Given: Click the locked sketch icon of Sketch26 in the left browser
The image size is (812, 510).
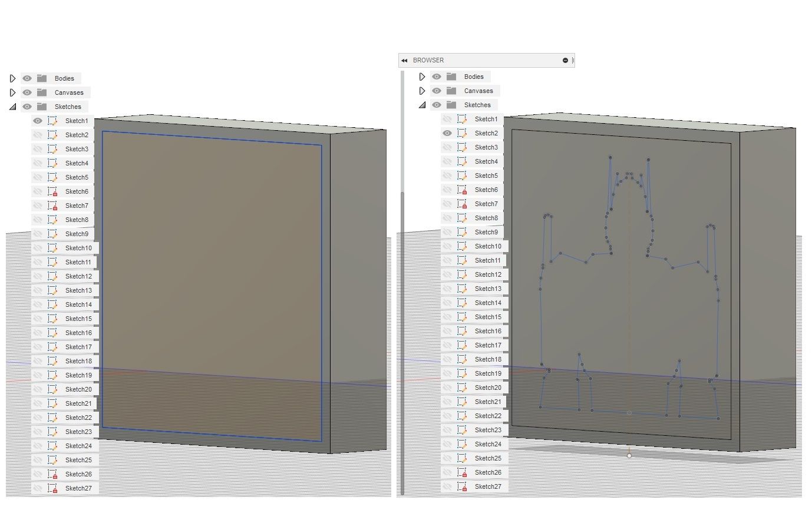Looking at the screenshot, I should coord(52,474).
